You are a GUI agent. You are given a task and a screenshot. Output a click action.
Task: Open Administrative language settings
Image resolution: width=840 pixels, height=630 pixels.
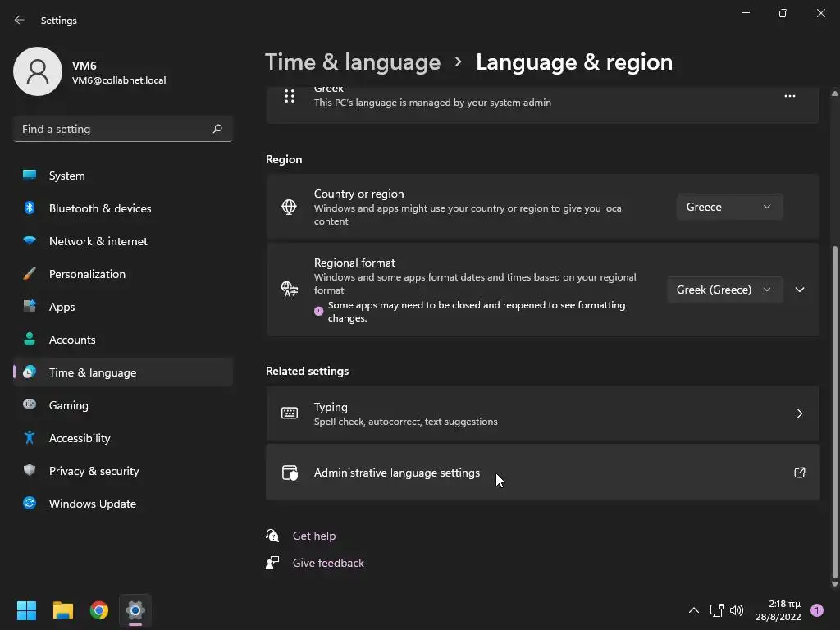pyautogui.click(x=542, y=472)
